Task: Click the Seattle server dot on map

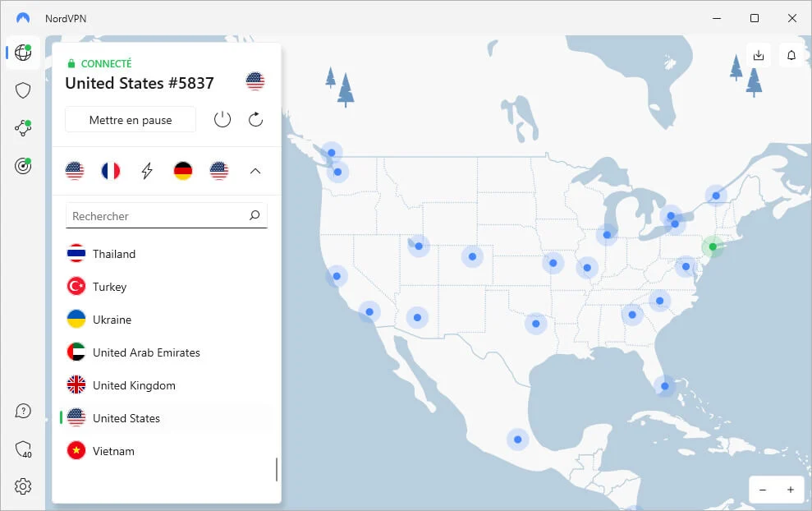Action: [337, 172]
